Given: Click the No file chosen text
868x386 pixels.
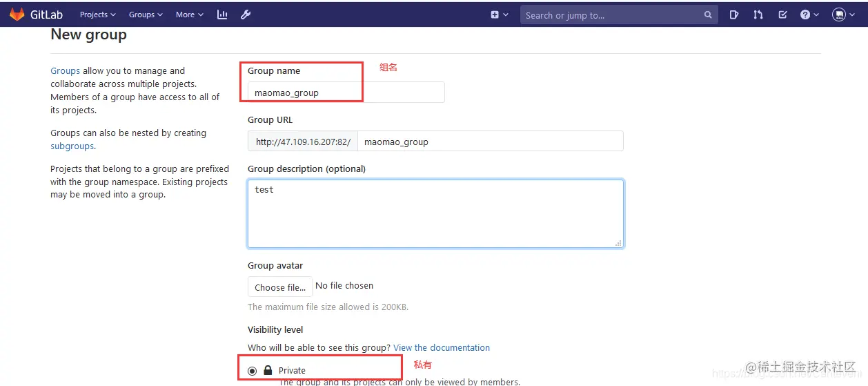Looking at the screenshot, I should coord(344,285).
